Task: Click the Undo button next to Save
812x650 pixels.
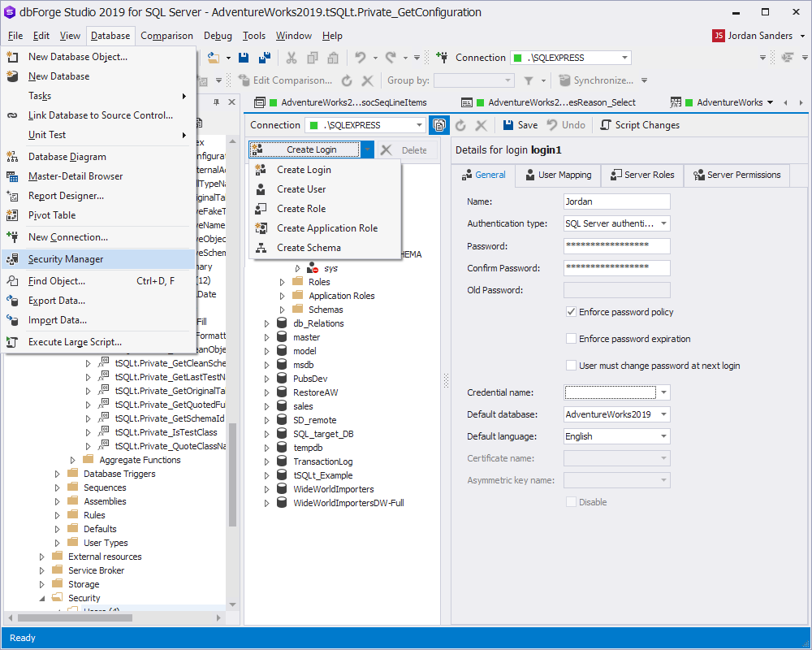Action: (566, 125)
